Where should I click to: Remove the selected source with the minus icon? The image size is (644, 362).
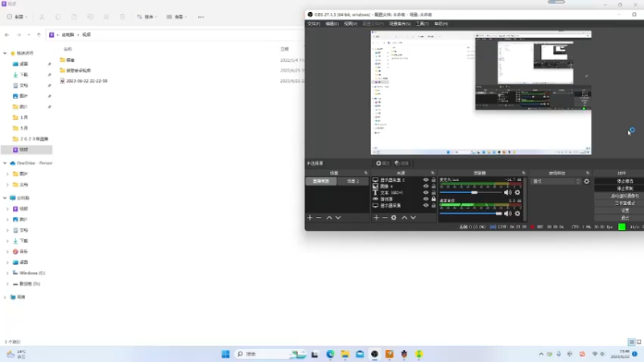pos(385,217)
